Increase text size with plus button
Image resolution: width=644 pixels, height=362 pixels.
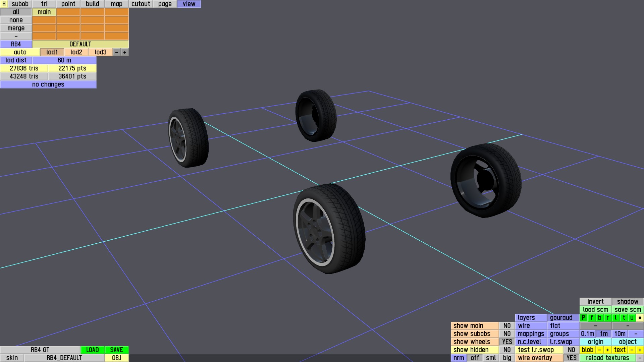pyautogui.click(x=640, y=350)
